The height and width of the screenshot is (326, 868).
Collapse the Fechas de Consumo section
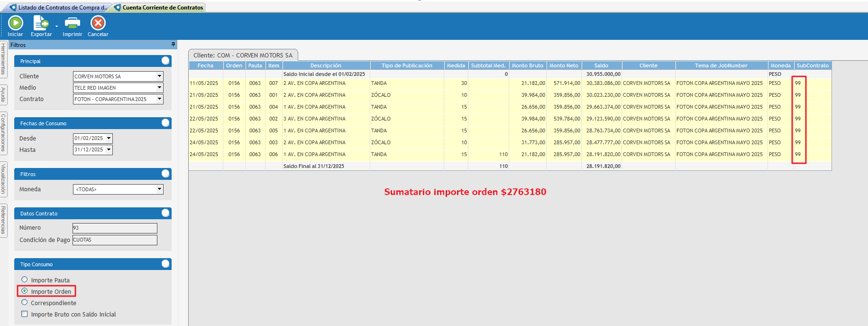click(x=165, y=123)
